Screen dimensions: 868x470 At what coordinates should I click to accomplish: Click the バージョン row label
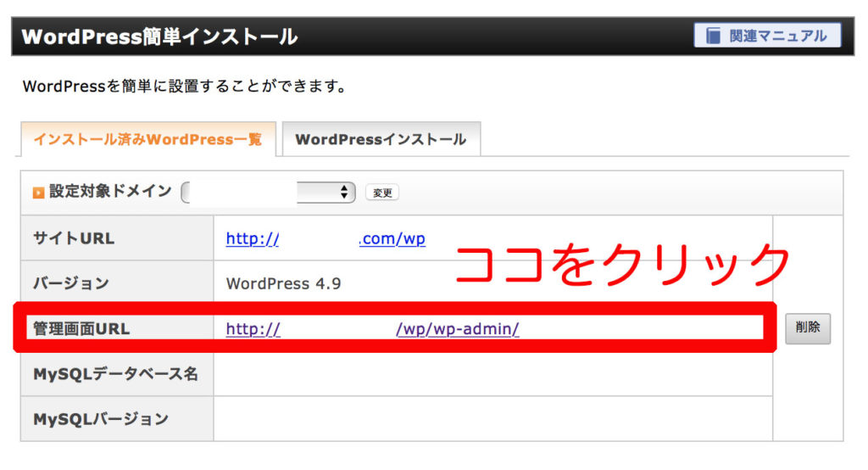71,283
